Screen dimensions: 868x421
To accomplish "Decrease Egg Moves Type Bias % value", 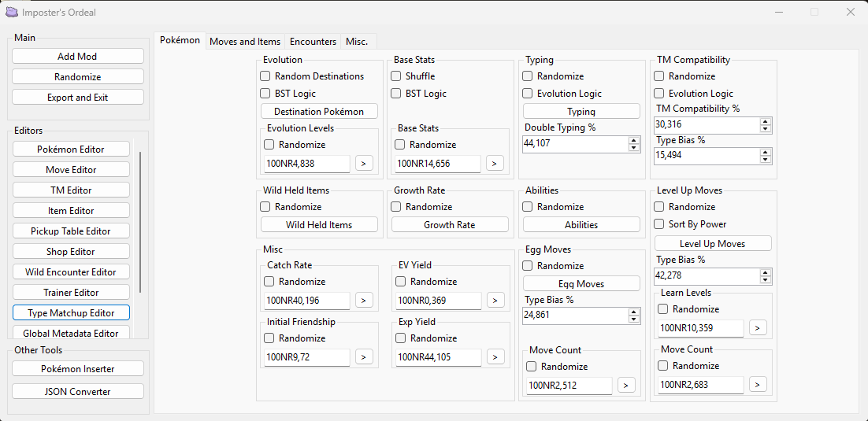I will coord(634,319).
